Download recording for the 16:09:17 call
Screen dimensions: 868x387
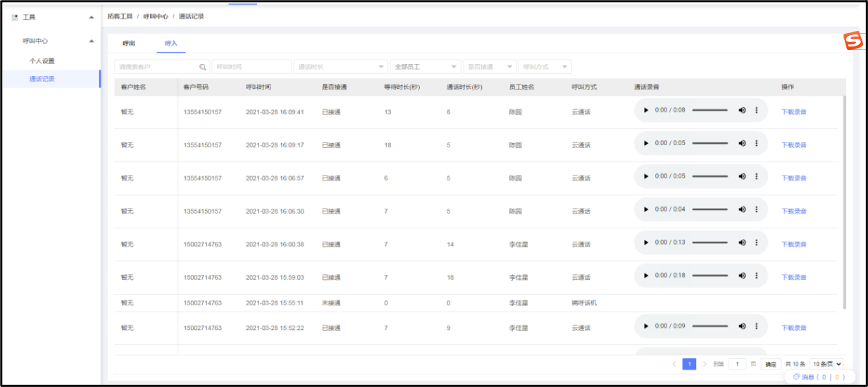[794, 145]
